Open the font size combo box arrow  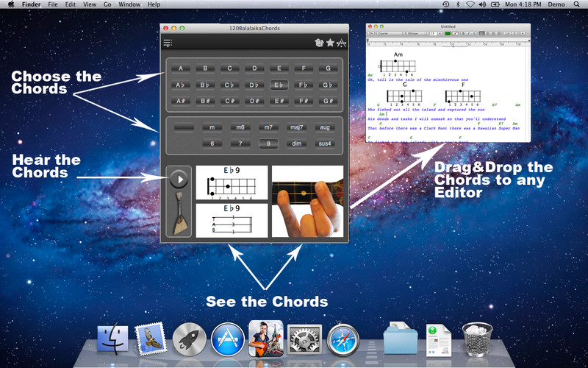click(x=439, y=33)
